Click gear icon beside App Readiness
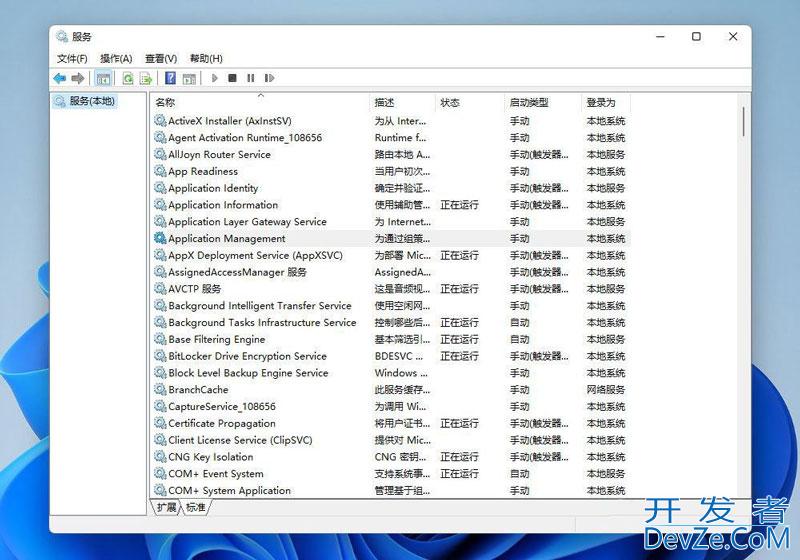This screenshot has width=800, height=560. 160,171
